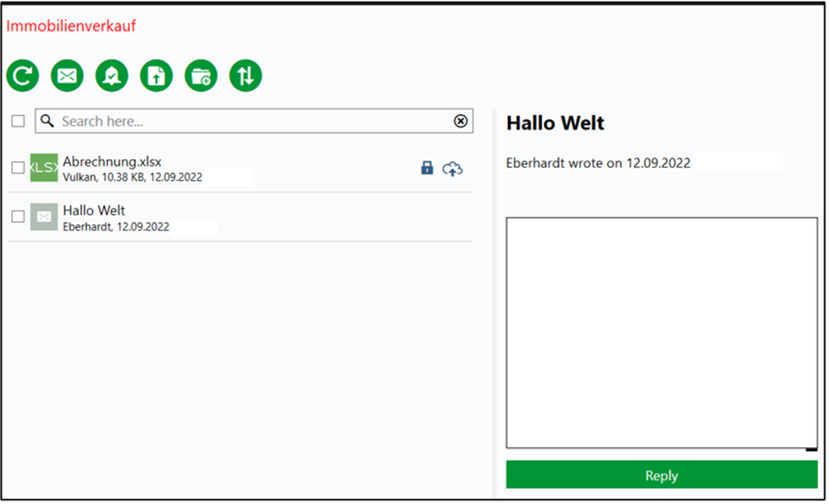Screen dimensions: 829x504
Task: Click inside the reply text area
Action: [x=661, y=333]
